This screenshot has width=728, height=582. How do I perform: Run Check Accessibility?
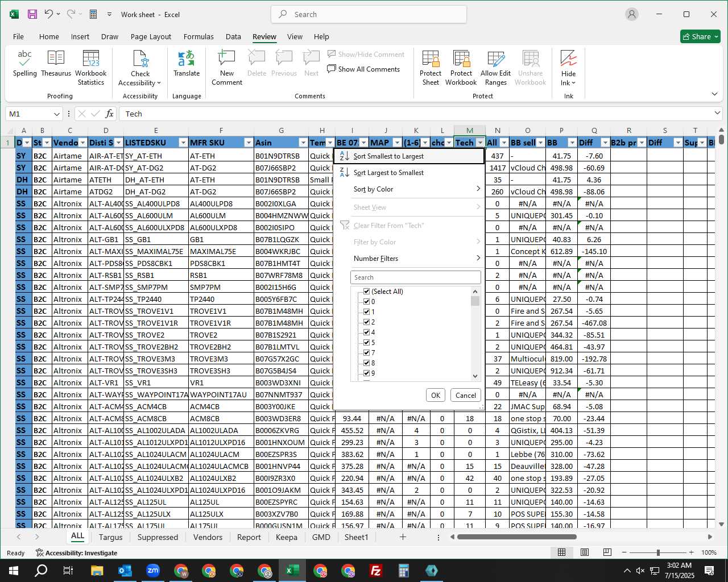(140, 68)
